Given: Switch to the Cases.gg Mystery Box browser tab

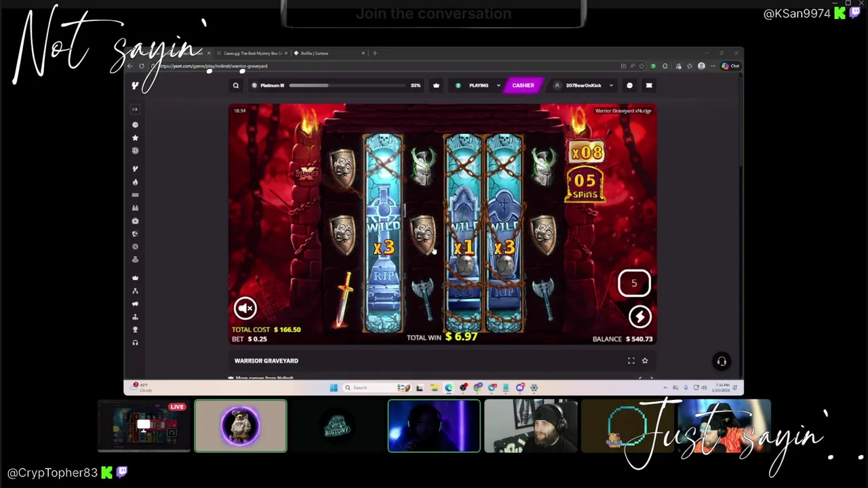Looking at the screenshot, I should [x=252, y=53].
